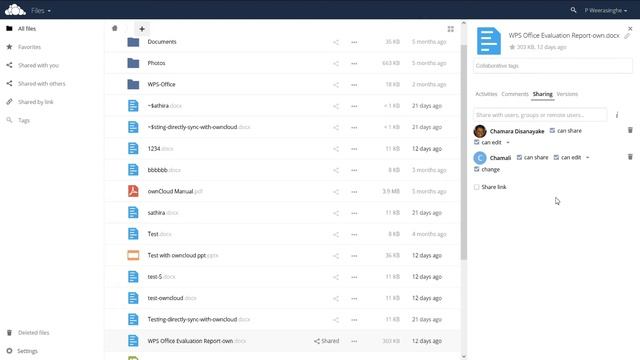The image size is (640, 360).
Task: Click the favorite star in details panel
Action: [x=512, y=47]
